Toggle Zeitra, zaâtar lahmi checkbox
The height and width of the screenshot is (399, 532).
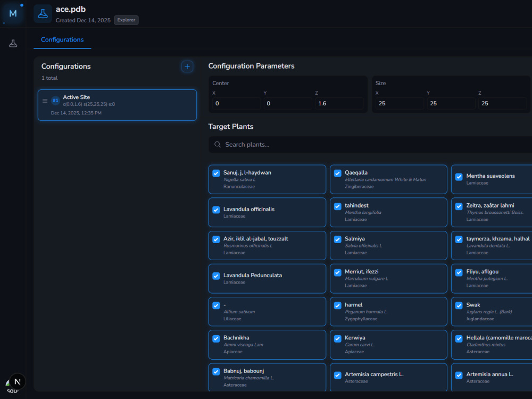(x=459, y=206)
